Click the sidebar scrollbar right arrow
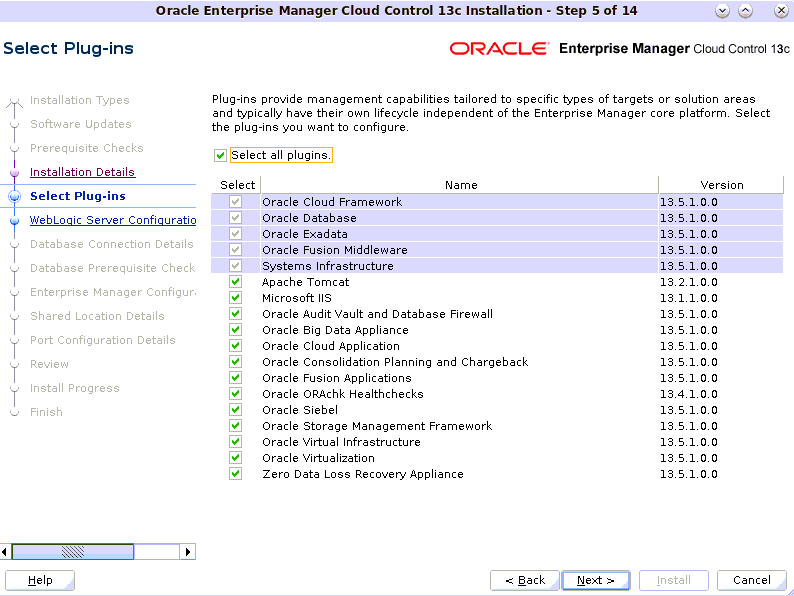Viewport: 794px width, 596px height. pos(187,551)
